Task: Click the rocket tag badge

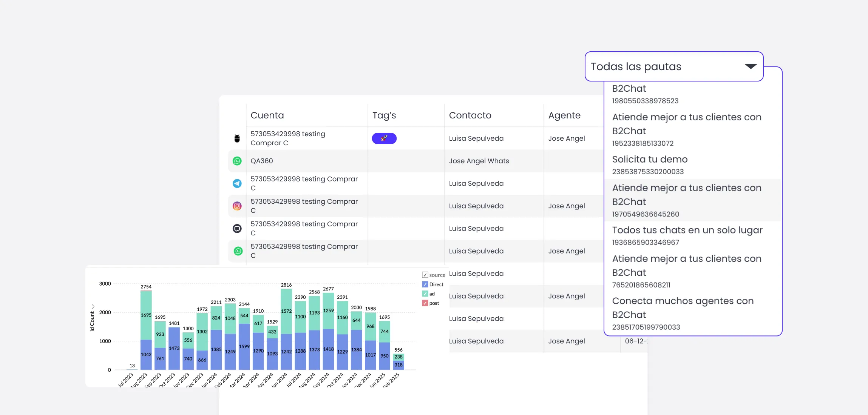Action: [384, 138]
